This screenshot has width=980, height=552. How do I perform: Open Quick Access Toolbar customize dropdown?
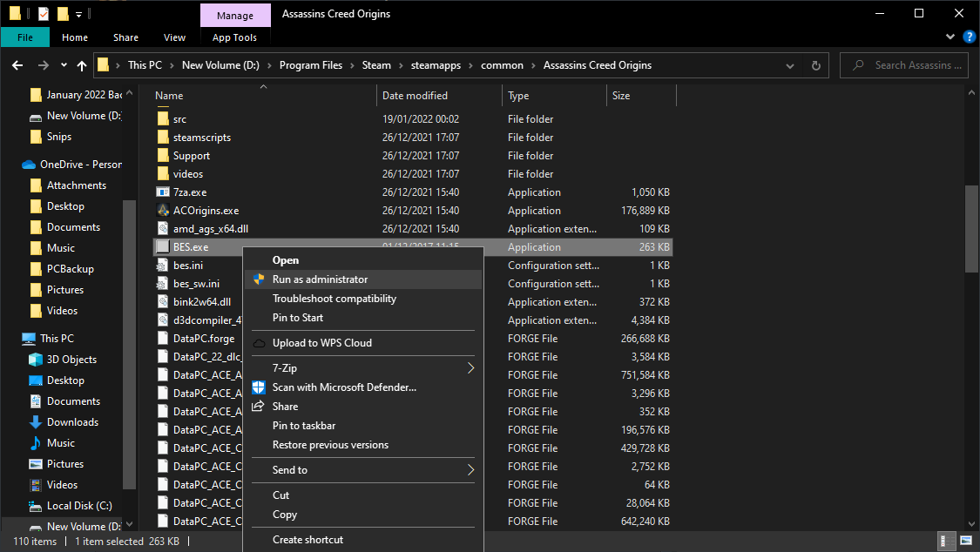click(x=78, y=14)
